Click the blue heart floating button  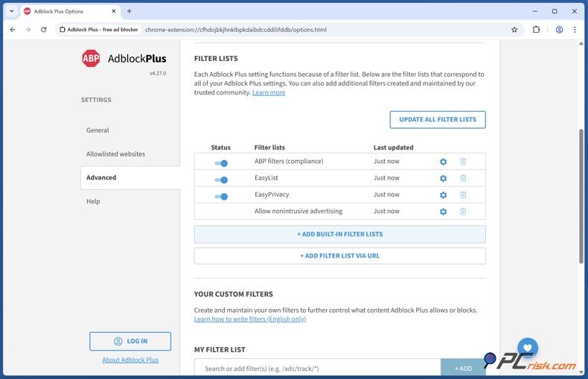528,348
